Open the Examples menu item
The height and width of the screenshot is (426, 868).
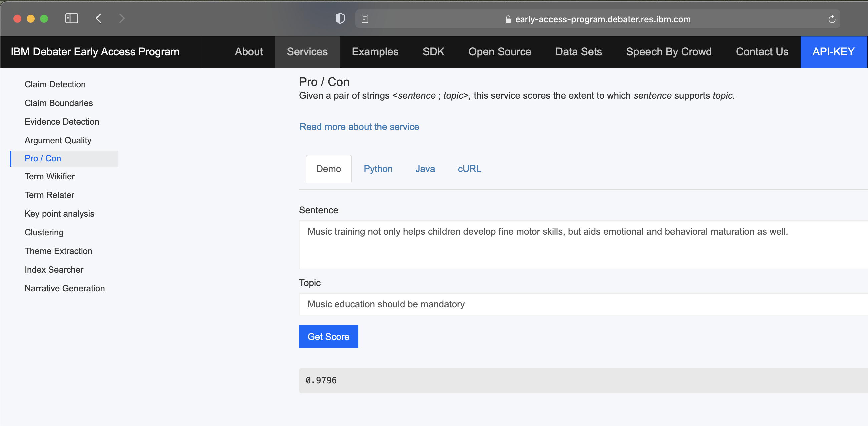(x=375, y=52)
